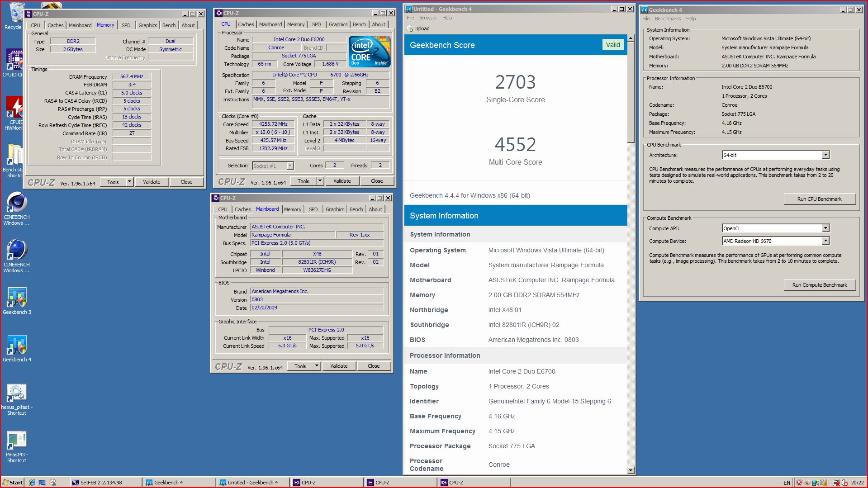Switch to Caches tab in the memory CPU-Z window
Screen dimensions: 868x488
click(x=56, y=25)
